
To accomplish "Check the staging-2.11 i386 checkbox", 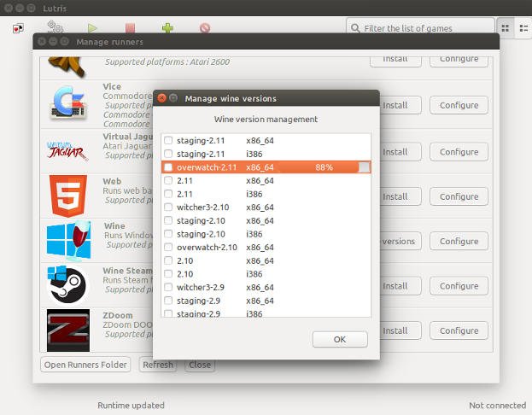I will pyautogui.click(x=168, y=154).
